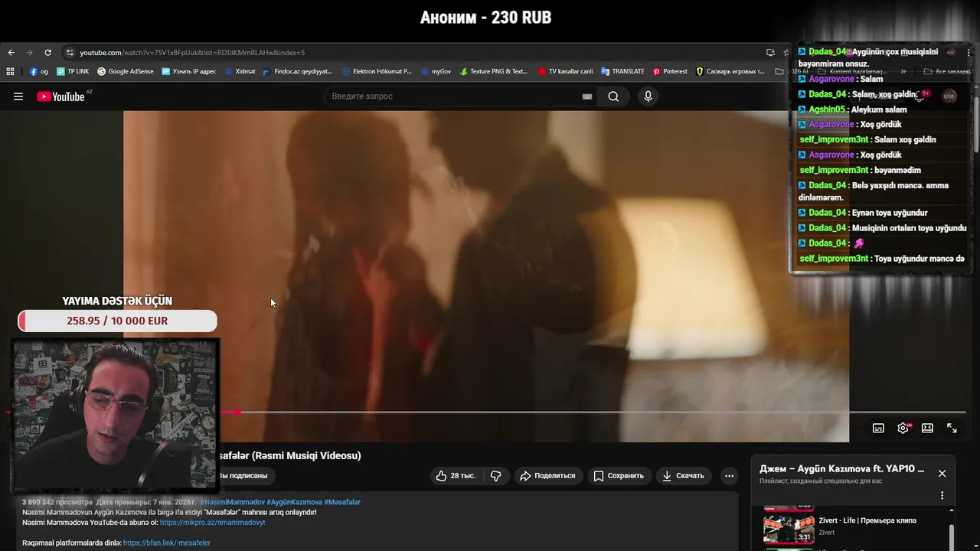
Task: Reload the page with the refresh icon
Action: click(x=47, y=53)
